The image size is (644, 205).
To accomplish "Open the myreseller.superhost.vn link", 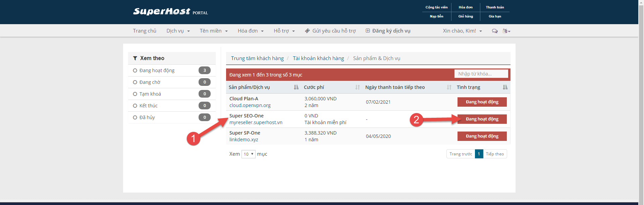I will click(256, 122).
